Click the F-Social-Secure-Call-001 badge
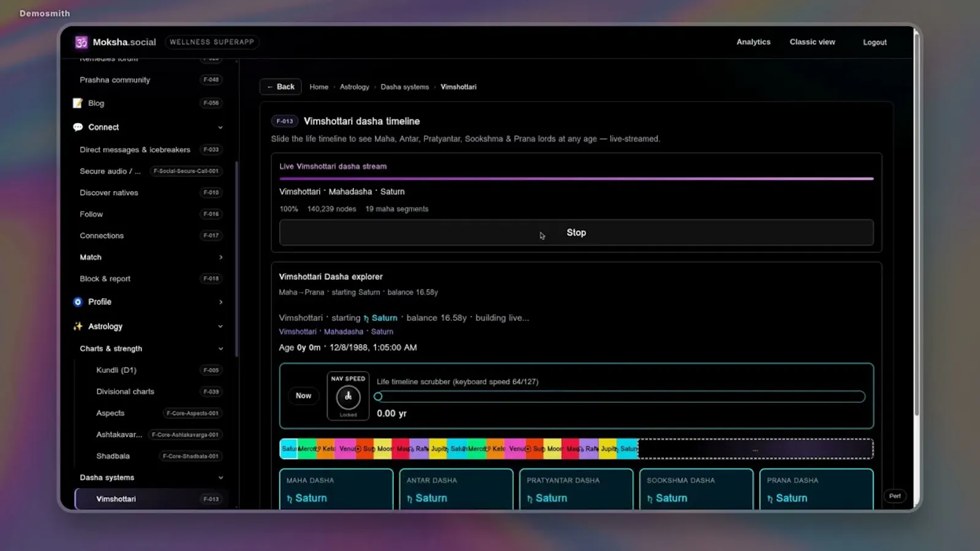The width and height of the screenshot is (980, 551). [x=186, y=171]
